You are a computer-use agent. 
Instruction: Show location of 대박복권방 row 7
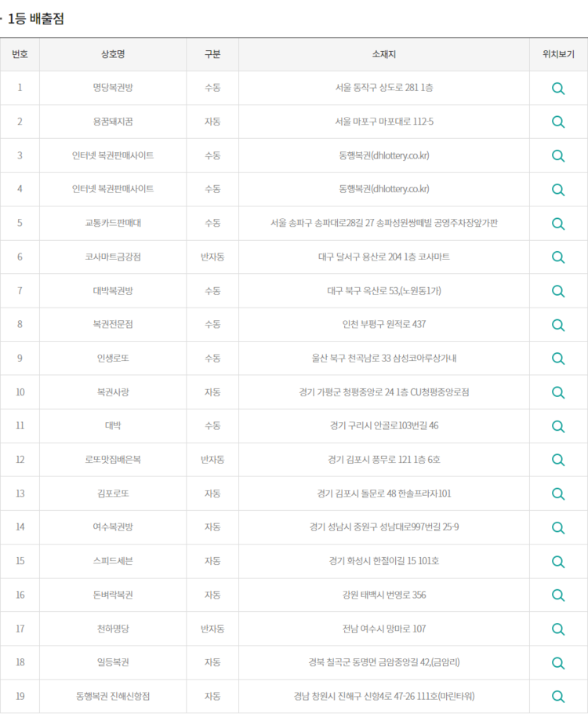coord(558,290)
